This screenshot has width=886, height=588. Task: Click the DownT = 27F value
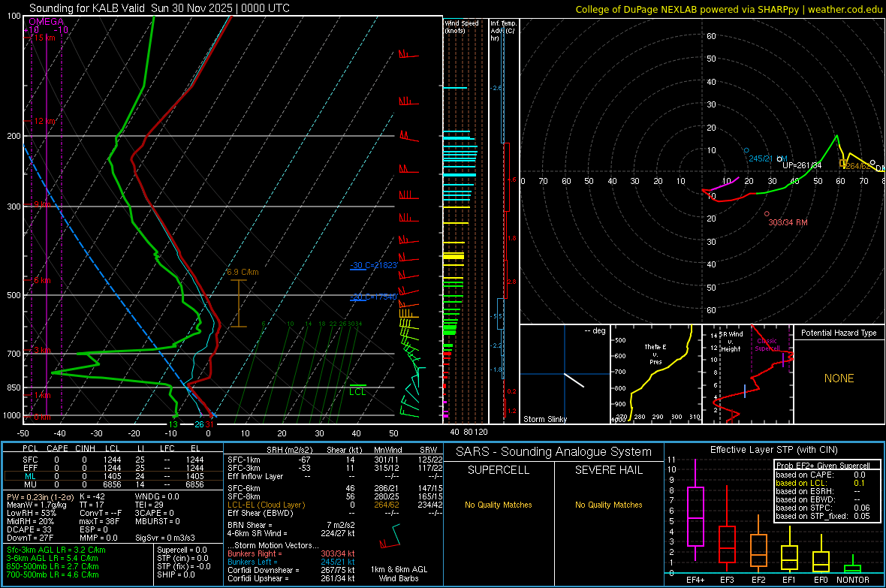[x=30, y=538]
